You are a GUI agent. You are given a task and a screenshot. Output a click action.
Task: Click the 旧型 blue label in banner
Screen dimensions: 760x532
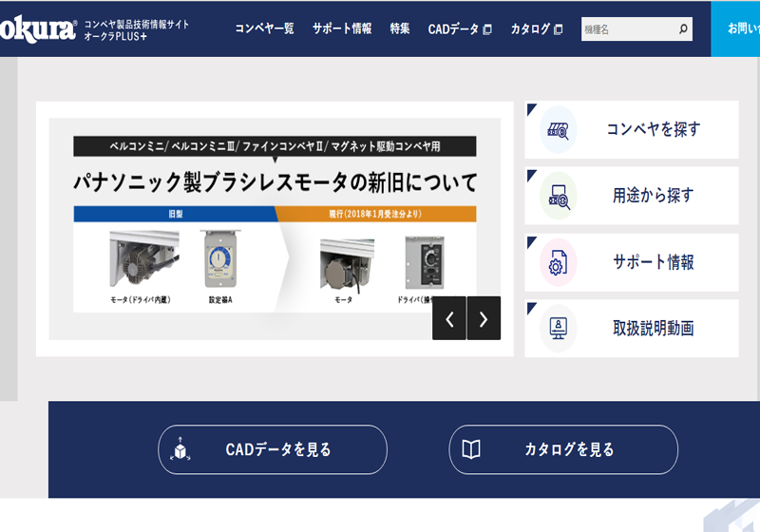pyautogui.click(x=176, y=214)
